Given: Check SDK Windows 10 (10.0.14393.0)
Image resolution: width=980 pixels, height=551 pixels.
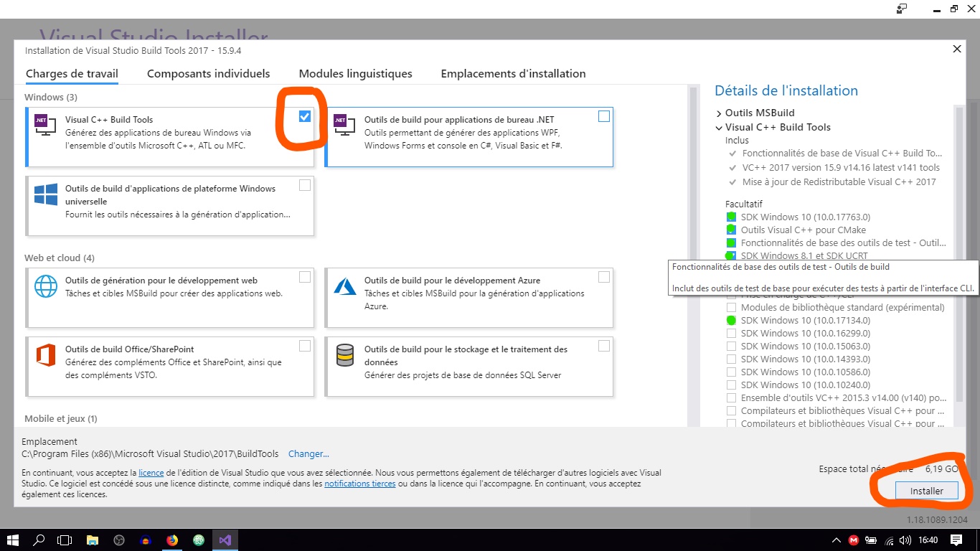Looking at the screenshot, I should (731, 359).
